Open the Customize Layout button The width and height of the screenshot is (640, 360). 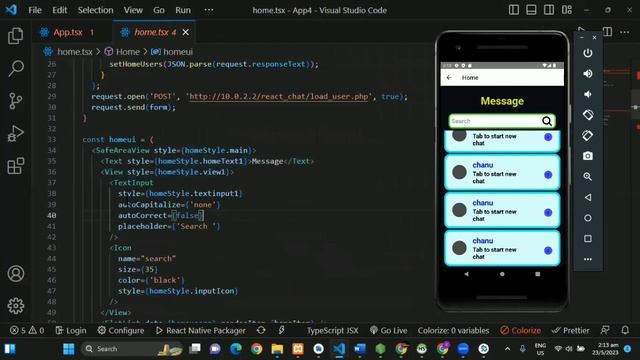click(567, 10)
